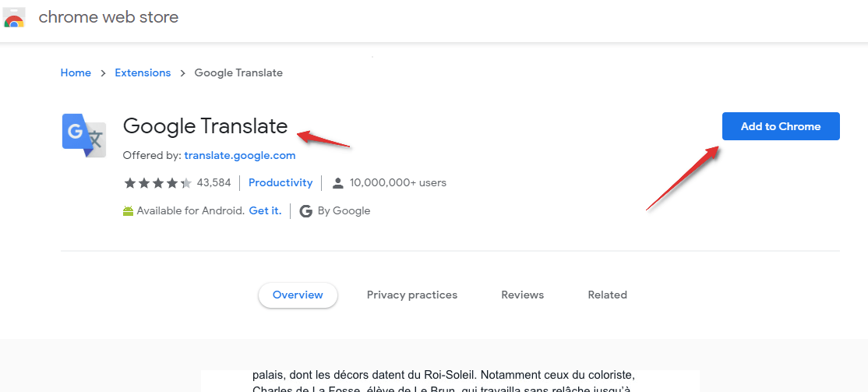Open the Productivity category link
The width and height of the screenshot is (868, 392).
pos(281,182)
